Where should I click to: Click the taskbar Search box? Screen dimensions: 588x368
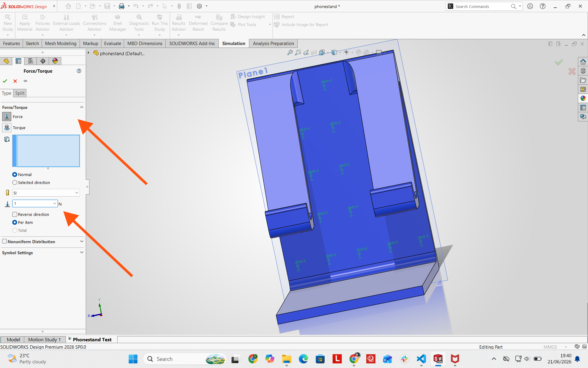[x=184, y=359]
